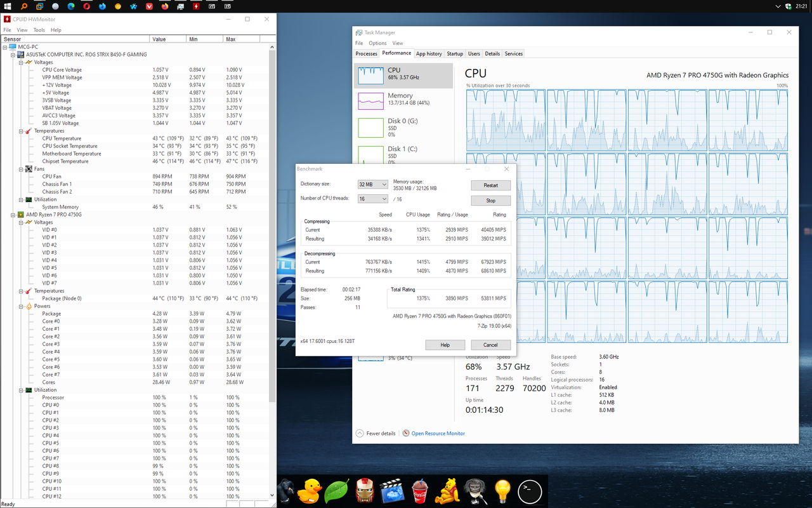812x508 pixels.
Task: Click Restart in the Benchmark dialog
Action: pos(491,185)
